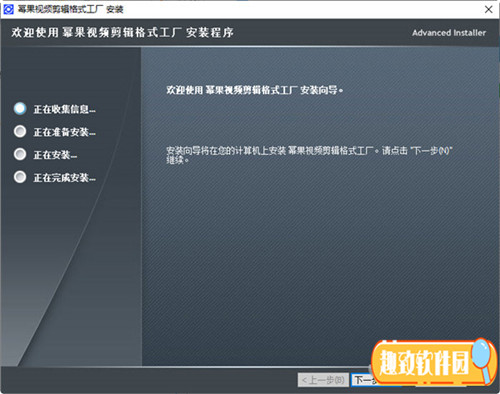The height and width of the screenshot is (394, 500).
Task: Click the 正在完成安装 step label text
Action: [x=64, y=178]
